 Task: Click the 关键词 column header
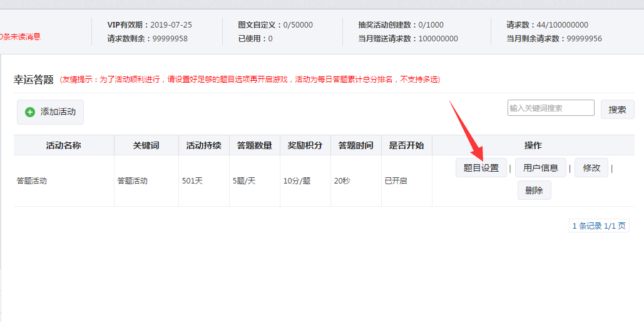point(146,145)
